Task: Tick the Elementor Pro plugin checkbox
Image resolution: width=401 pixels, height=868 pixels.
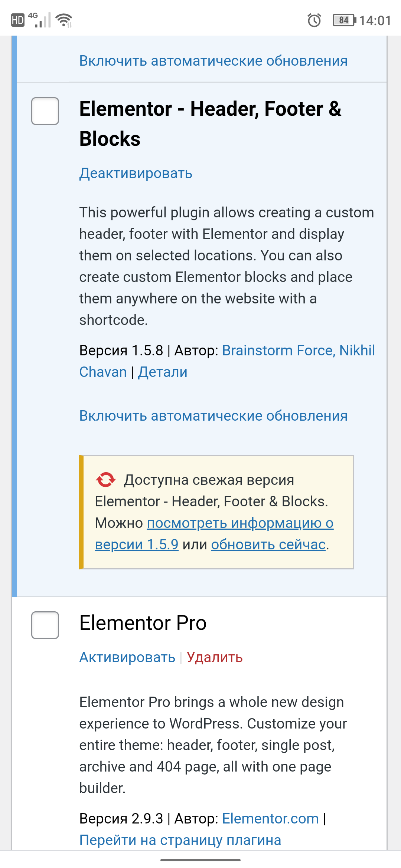Action: (45, 625)
